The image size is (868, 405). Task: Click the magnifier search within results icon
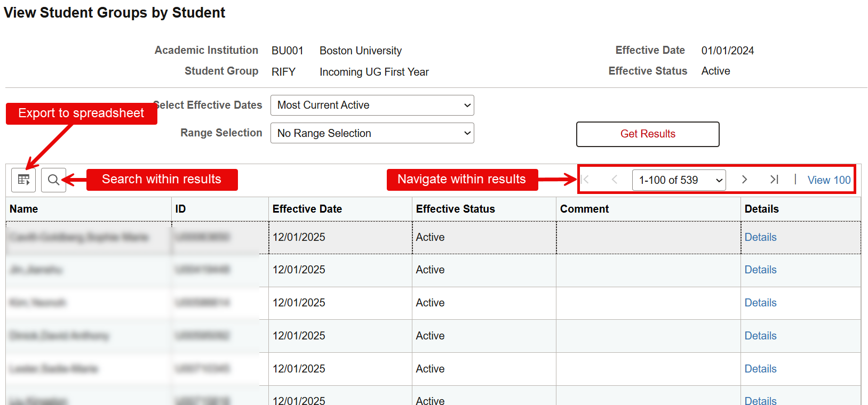(53, 180)
